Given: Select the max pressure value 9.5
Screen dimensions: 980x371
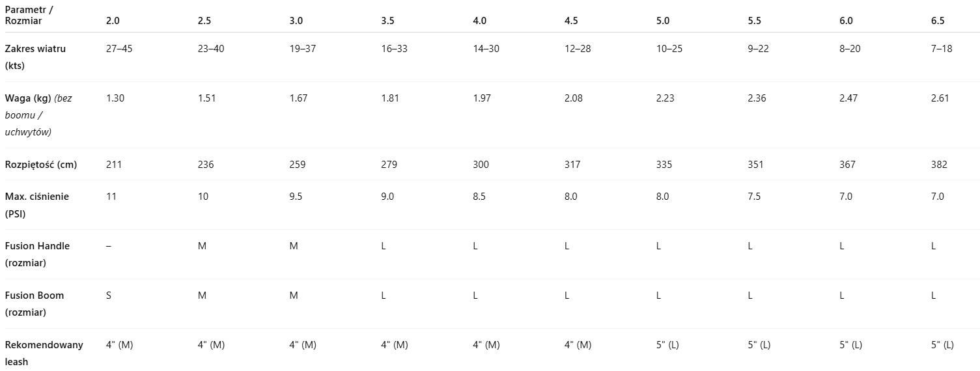Looking at the screenshot, I should point(296,197).
